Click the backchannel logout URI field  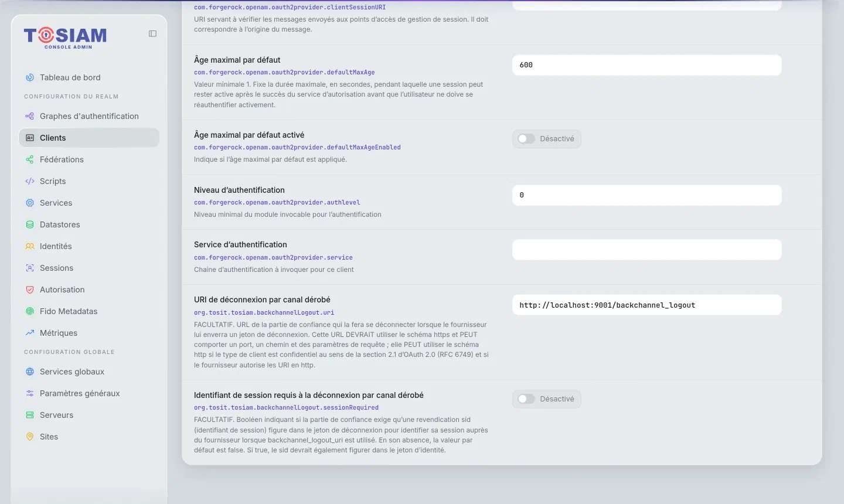pyautogui.click(x=647, y=305)
